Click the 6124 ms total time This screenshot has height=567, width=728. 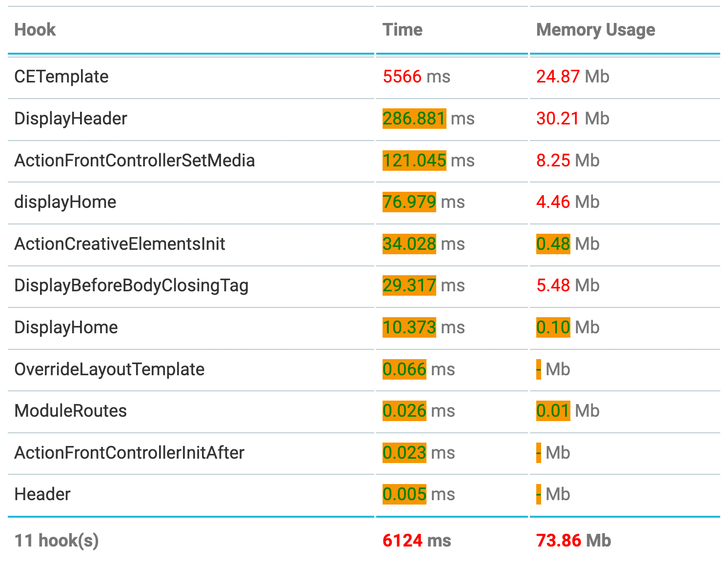(x=417, y=541)
